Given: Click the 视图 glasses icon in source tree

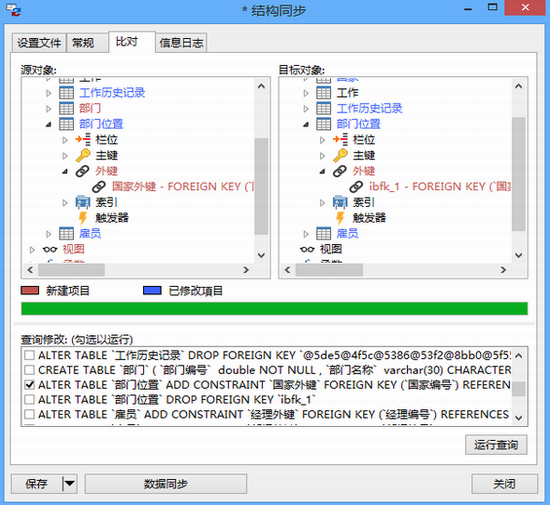Looking at the screenshot, I should pos(50,249).
